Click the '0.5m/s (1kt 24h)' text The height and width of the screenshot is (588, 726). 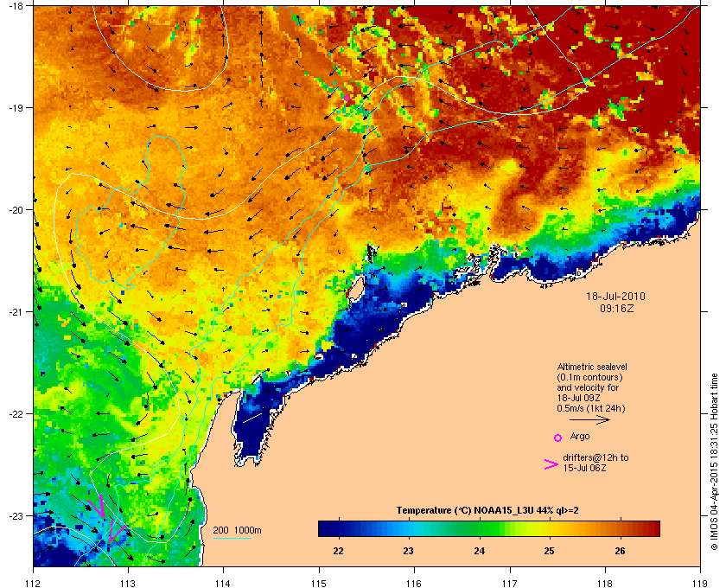click(x=591, y=409)
